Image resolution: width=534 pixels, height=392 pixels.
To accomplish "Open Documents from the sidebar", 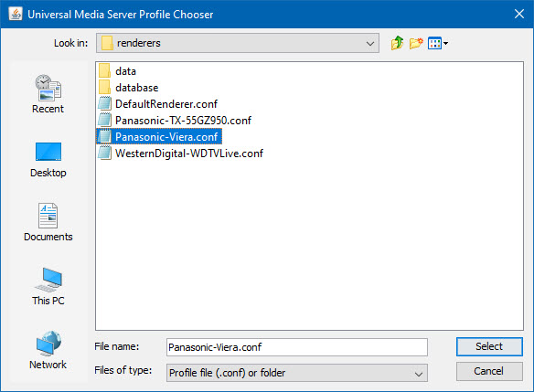I will 48,222.
